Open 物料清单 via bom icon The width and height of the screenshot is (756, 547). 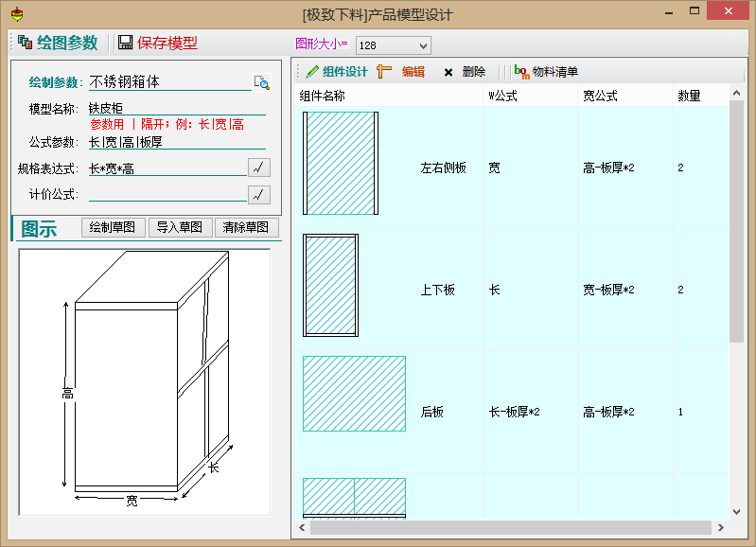point(521,72)
